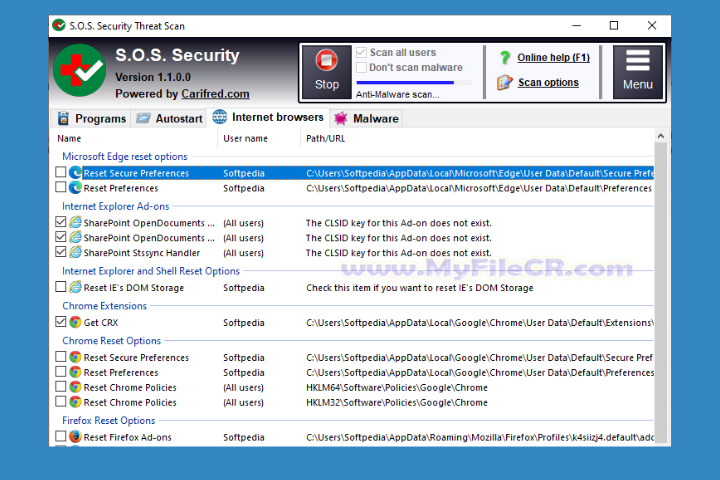Viewport: 720px width, 480px height.
Task: Check the Chrome Reset Secure Preferences checkbox
Action: tap(61, 356)
